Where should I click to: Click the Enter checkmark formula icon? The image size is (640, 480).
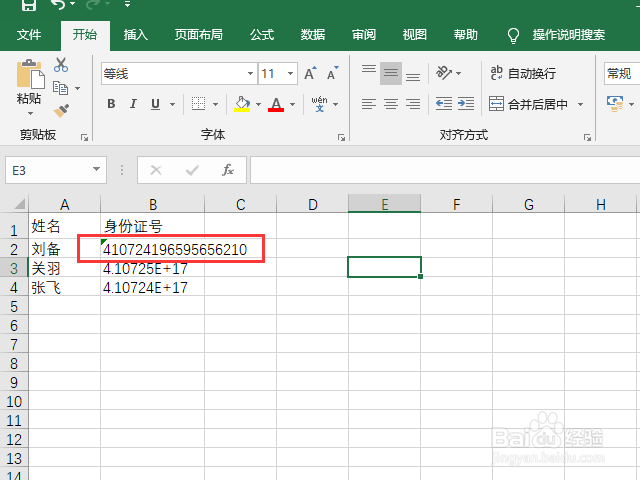(x=192, y=170)
